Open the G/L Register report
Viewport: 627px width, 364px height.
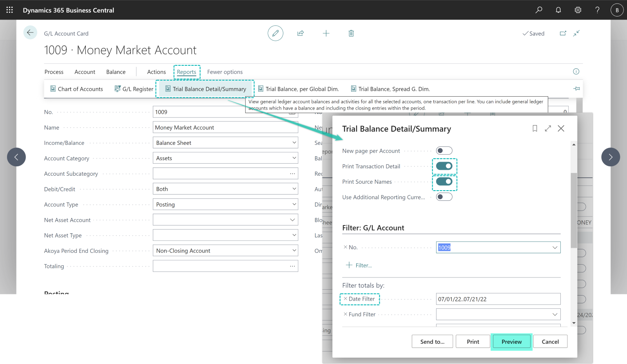134,89
